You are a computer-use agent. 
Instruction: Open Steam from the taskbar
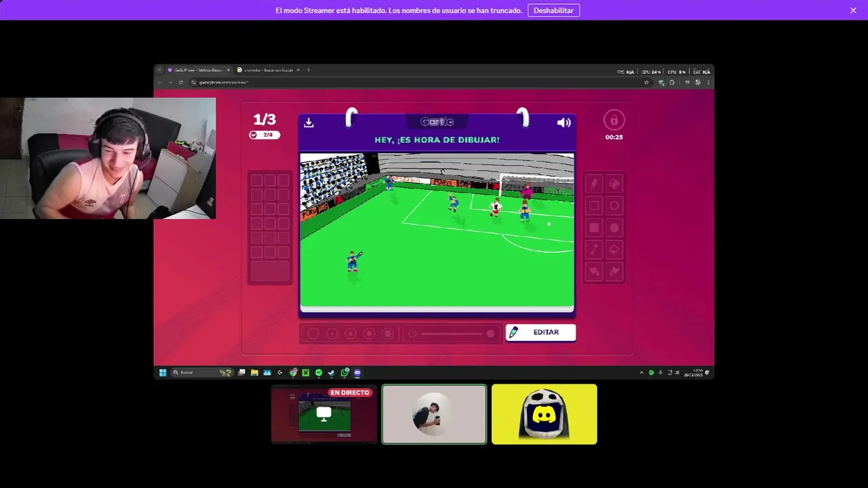[x=332, y=373]
